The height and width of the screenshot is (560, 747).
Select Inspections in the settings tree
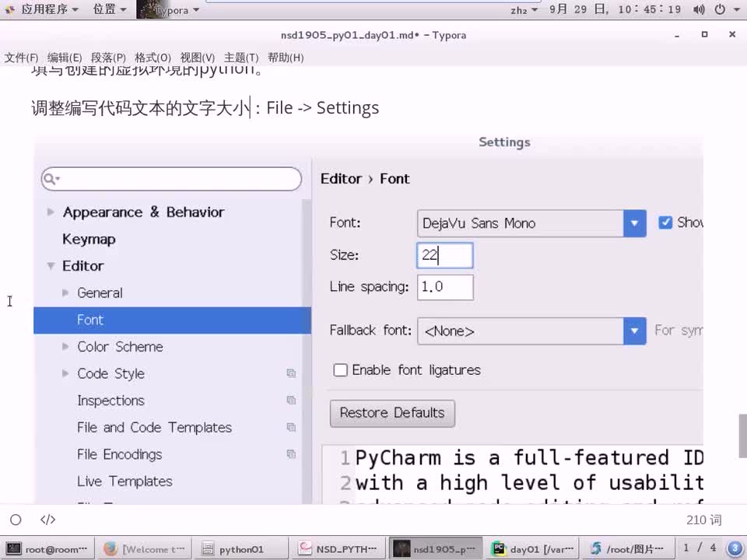110,401
